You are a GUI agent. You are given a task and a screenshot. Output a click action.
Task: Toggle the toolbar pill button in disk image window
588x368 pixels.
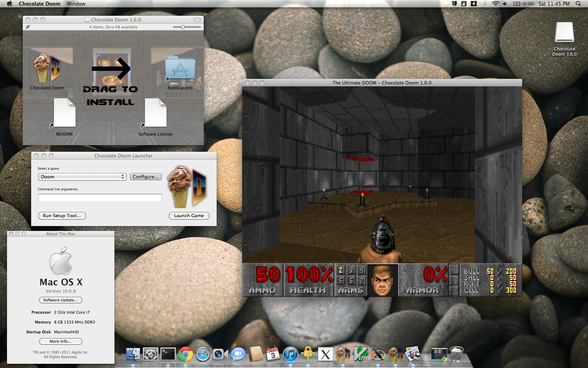(197, 20)
